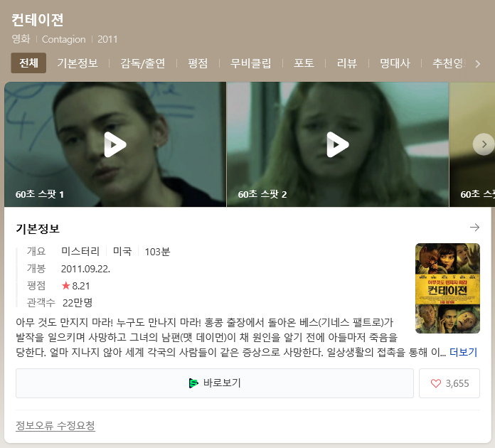Click the 정보오류 수정요청 link
Image resolution: width=495 pixels, height=448 pixels.
(55, 425)
